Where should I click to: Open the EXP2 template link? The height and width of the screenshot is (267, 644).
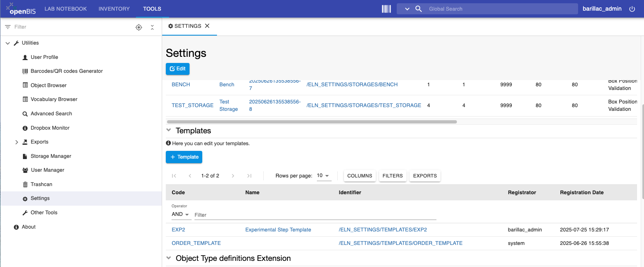point(178,230)
